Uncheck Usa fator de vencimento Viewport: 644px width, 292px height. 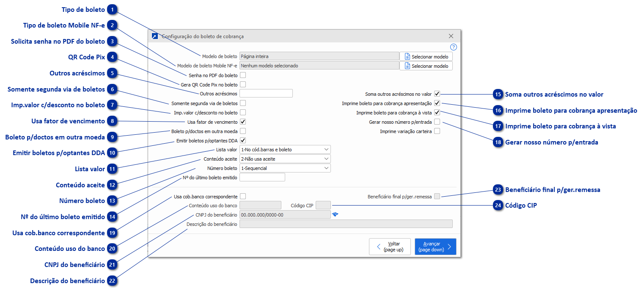point(242,122)
